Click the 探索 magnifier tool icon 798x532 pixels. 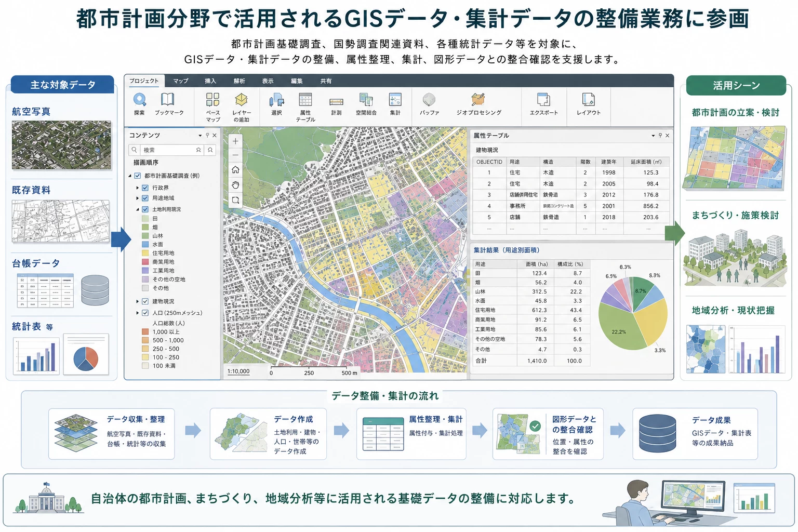click(x=139, y=100)
